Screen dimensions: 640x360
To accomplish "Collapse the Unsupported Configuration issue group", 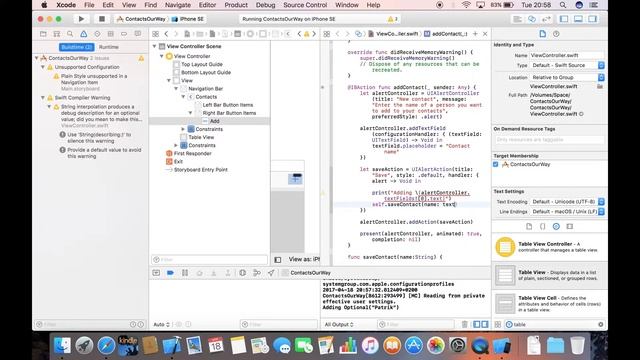I will (43, 67).
